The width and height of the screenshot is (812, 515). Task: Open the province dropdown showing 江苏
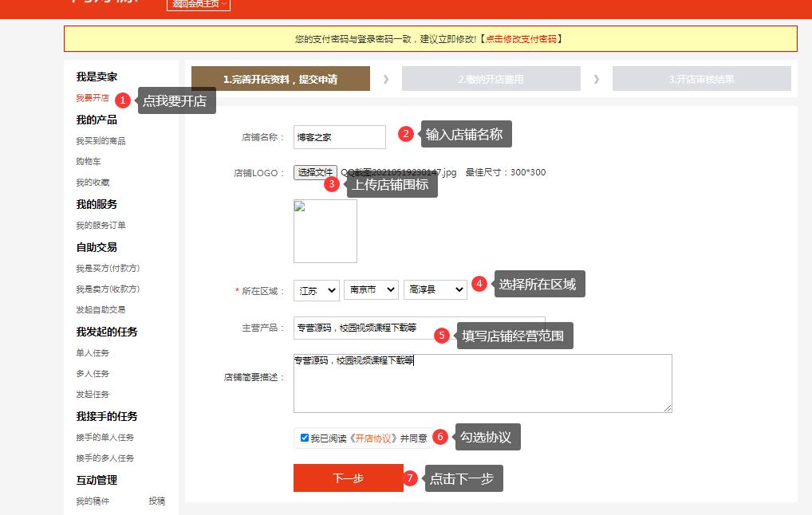click(x=316, y=290)
